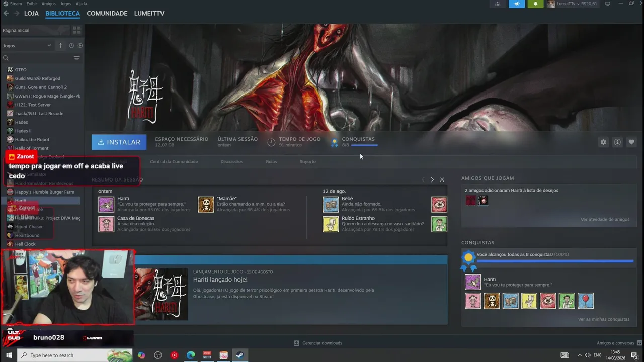Open the Hariti achievement icon in the session summary

(x=106, y=205)
